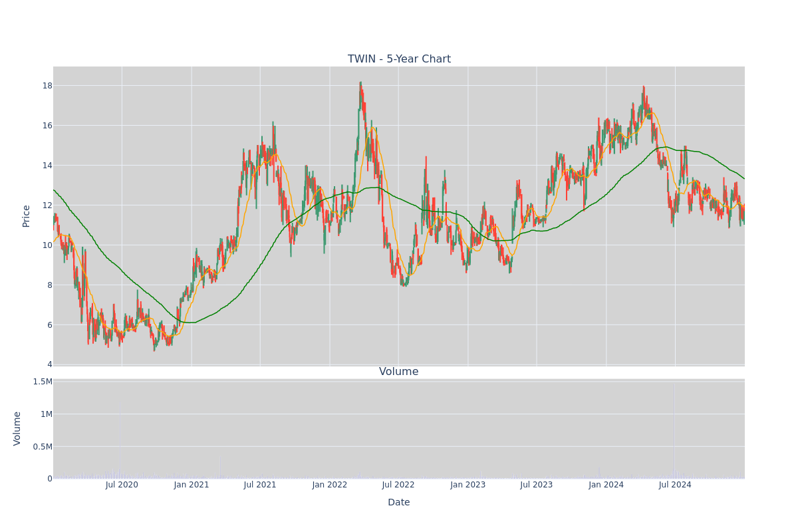This screenshot has width=798, height=532.
Task: Click the 'Jan 2022' date tick label
Action: pos(330,485)
